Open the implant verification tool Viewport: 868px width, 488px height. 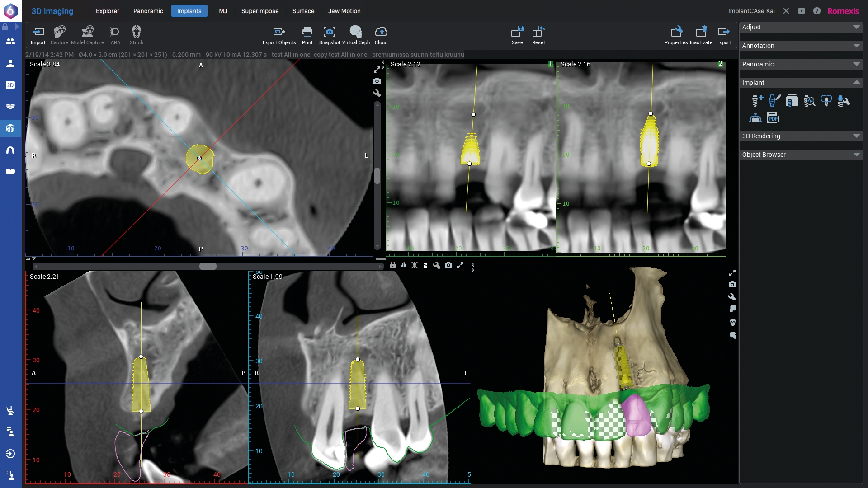point(810,101)
